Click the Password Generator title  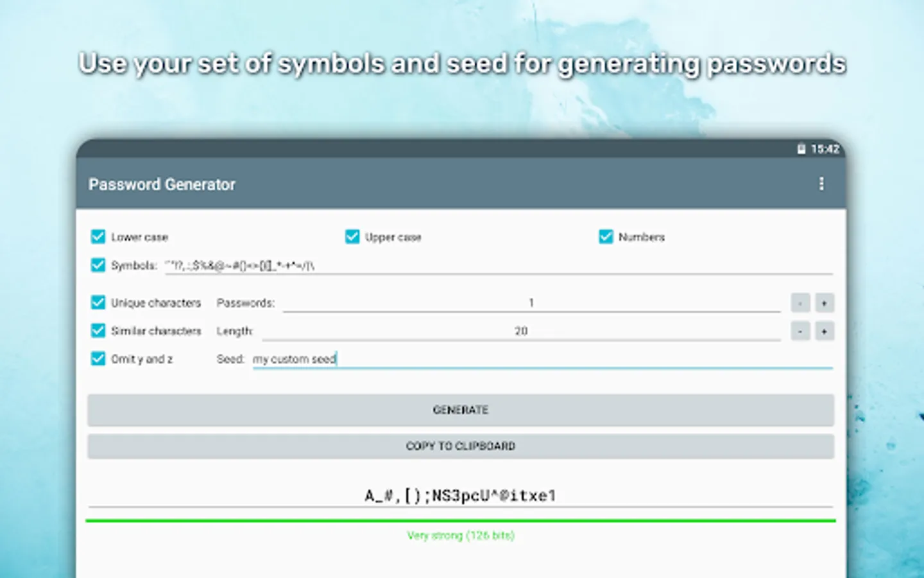coord(161,184)
